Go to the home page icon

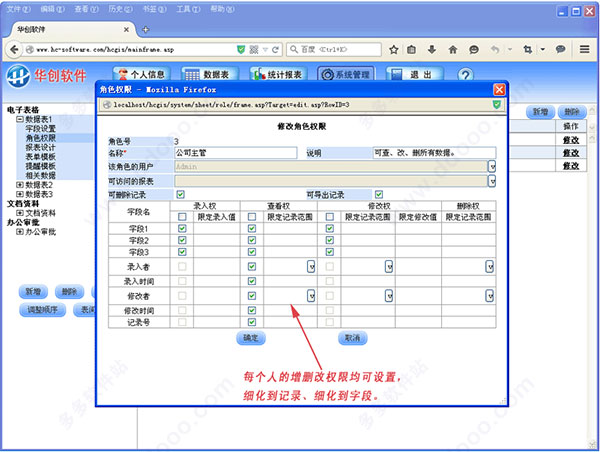coord(453,49)
